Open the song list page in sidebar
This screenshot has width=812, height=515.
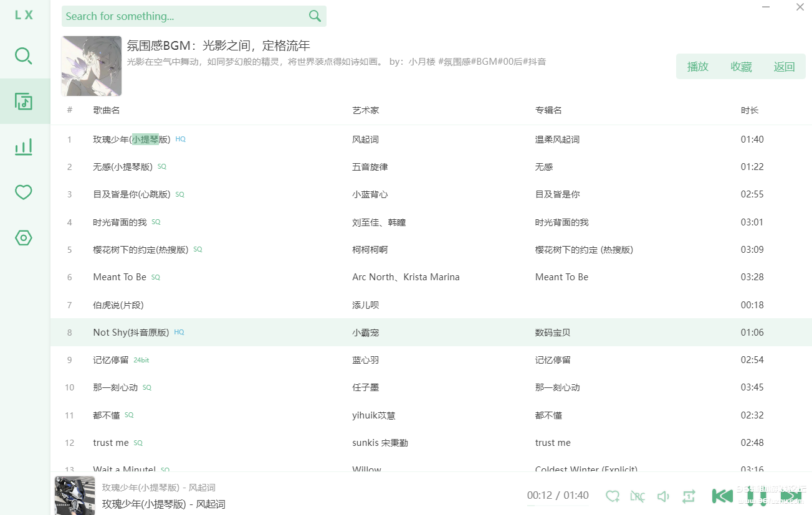tap(24, 102)
